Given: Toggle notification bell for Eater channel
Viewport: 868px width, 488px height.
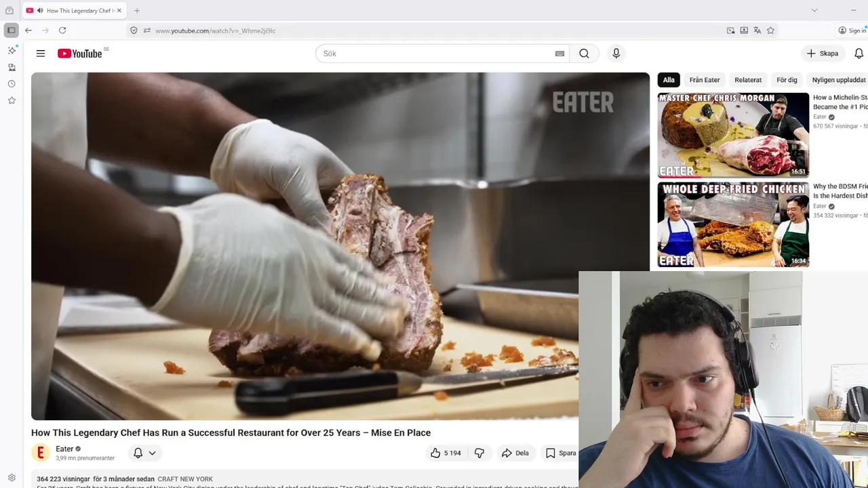Looking at the screenshot, I should coord(138,453).
